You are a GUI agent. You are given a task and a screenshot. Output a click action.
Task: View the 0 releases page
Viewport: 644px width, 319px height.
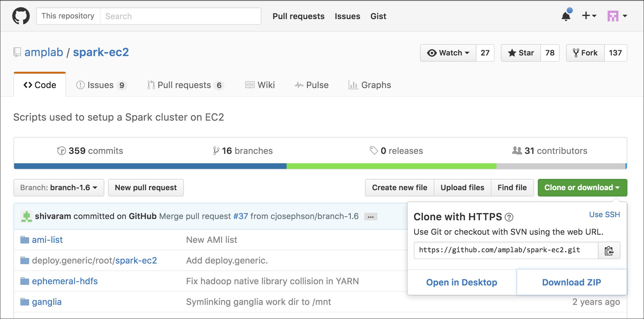point(396,151)
